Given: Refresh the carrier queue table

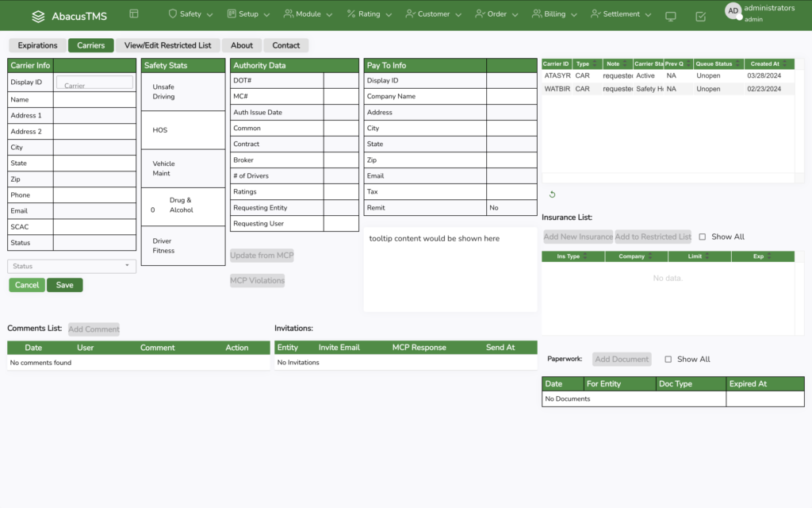Looking at the screenshot, I should click(552, 194).
